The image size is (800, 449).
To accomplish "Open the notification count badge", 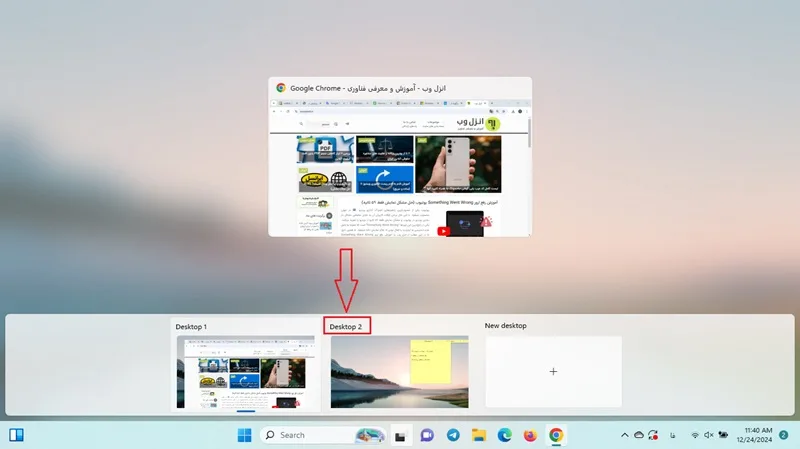I will pos(784,435).
